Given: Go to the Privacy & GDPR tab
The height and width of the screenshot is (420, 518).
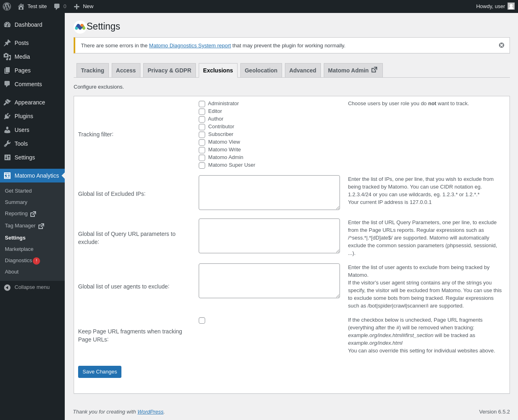Looking at the screenshot, I should coord(170,70).
